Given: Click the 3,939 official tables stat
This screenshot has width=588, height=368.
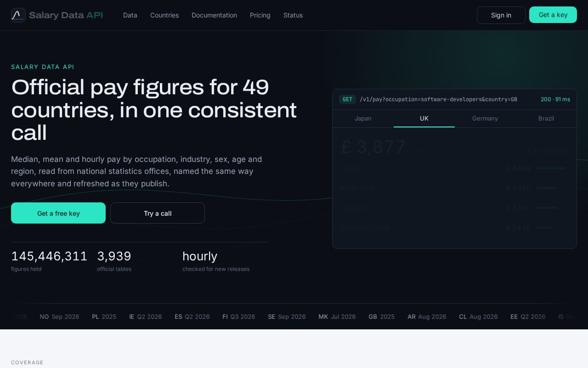Looking at the screenshot, I should point(114,261).
